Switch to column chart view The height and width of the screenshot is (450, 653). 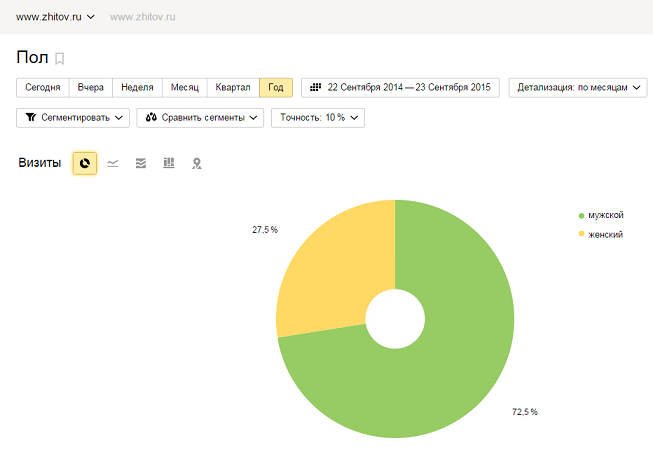pyautogui.click(x=169, y=163)
